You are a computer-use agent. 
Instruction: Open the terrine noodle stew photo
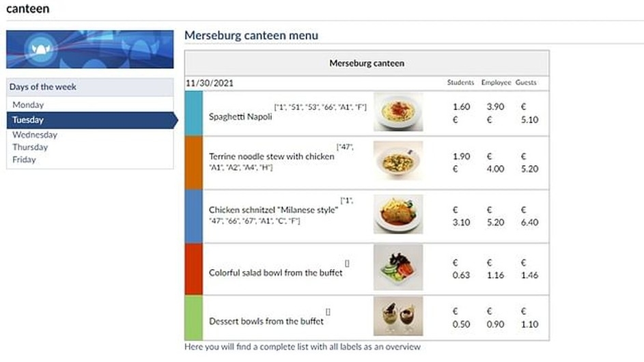(398, 161)
